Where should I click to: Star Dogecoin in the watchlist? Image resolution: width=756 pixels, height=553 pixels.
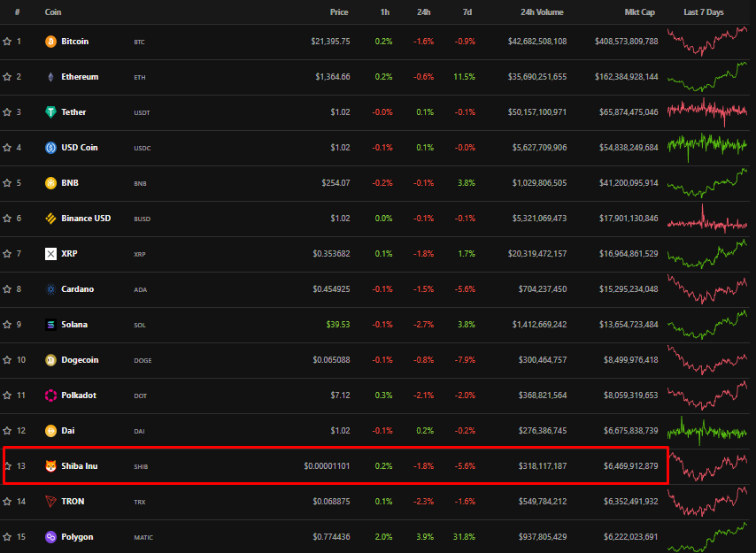click(7, 360)
